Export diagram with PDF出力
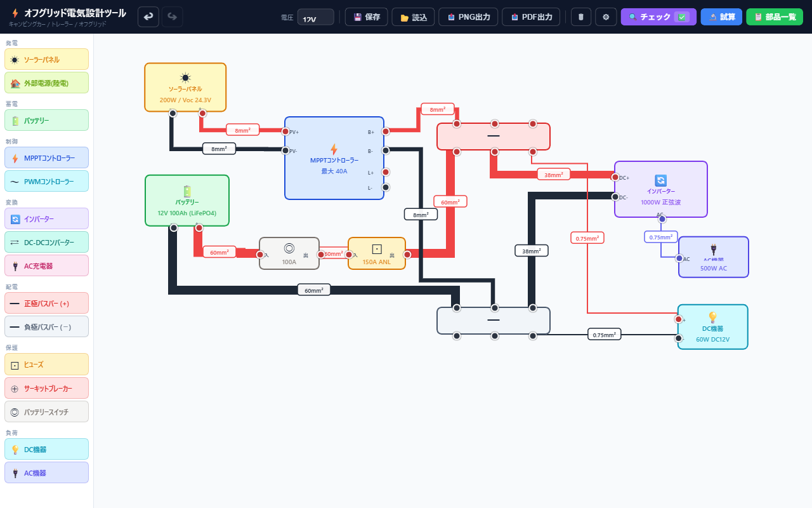The width and height of the screenshot is (812, 508). [531, 17]
